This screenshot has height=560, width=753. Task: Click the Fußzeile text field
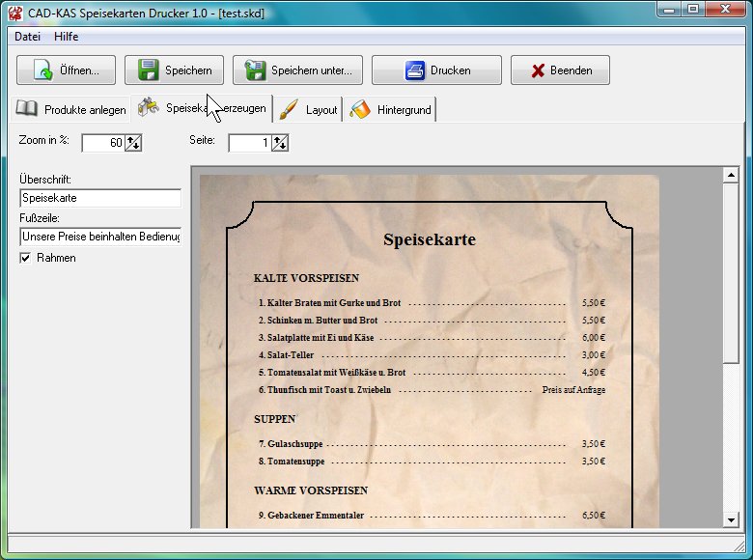pyautogui.click(x=99, y=237)
